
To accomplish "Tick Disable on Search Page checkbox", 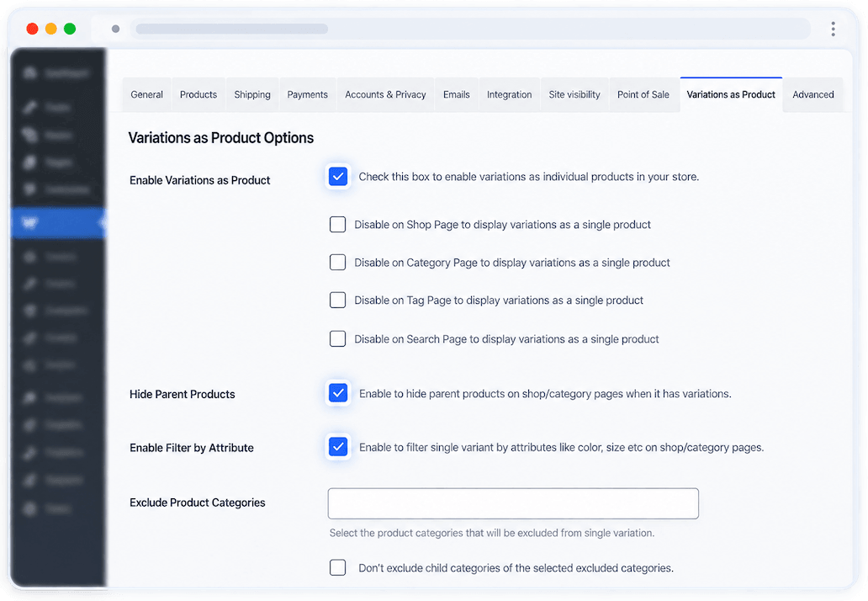I will pos(337,338).
